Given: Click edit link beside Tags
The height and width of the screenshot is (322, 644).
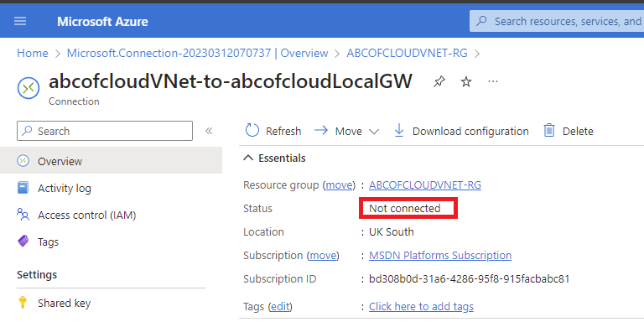Looking at the screenshot, I should pos(279,307).
